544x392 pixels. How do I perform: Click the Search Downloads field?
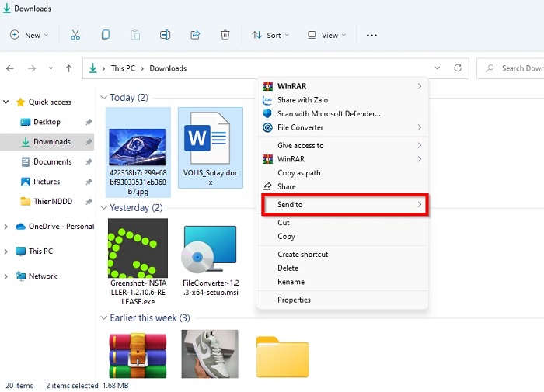point(510,68)
